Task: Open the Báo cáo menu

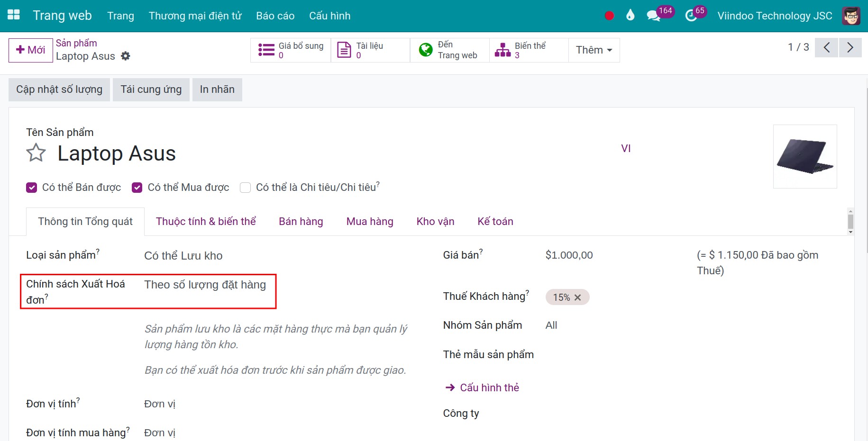Action: click(275, 16)
